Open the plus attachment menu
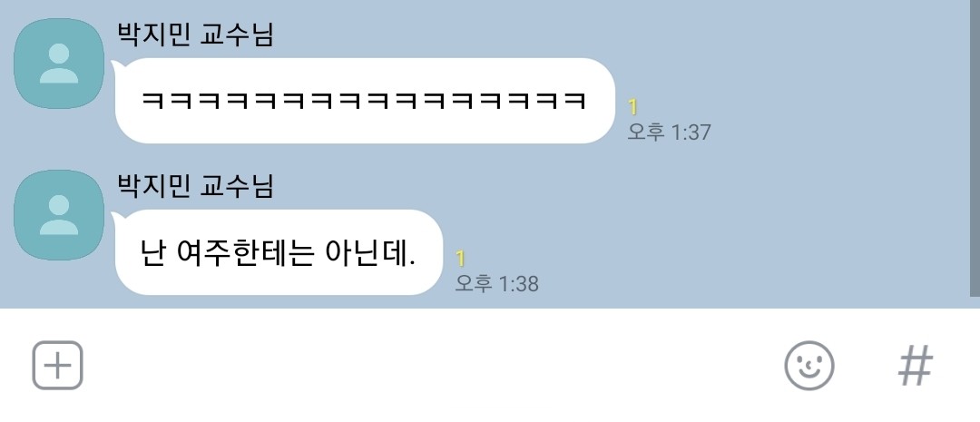Image resolution: width=980 pixels, height=422 pixels. [x=57, y=365]
